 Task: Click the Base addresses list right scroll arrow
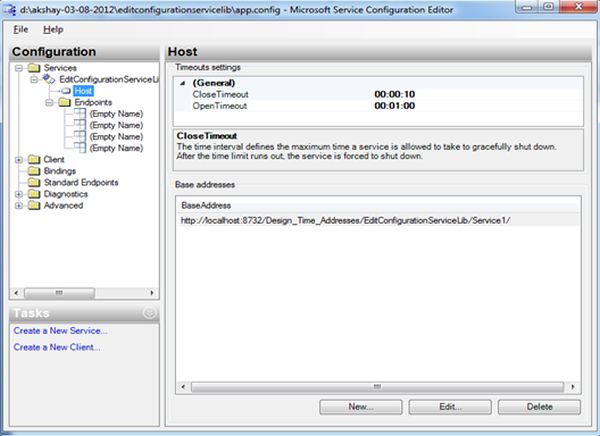point(572,387)
